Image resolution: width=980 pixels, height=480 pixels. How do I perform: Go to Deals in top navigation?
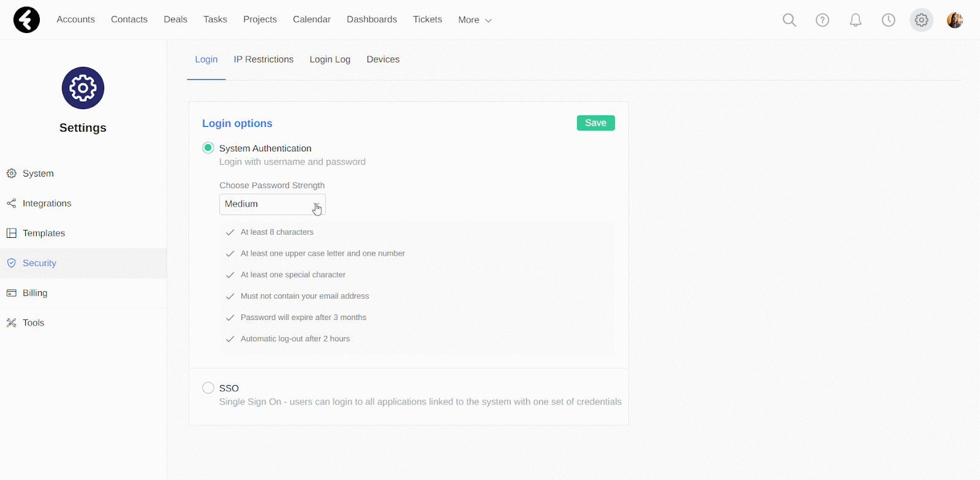click(175, 20)
